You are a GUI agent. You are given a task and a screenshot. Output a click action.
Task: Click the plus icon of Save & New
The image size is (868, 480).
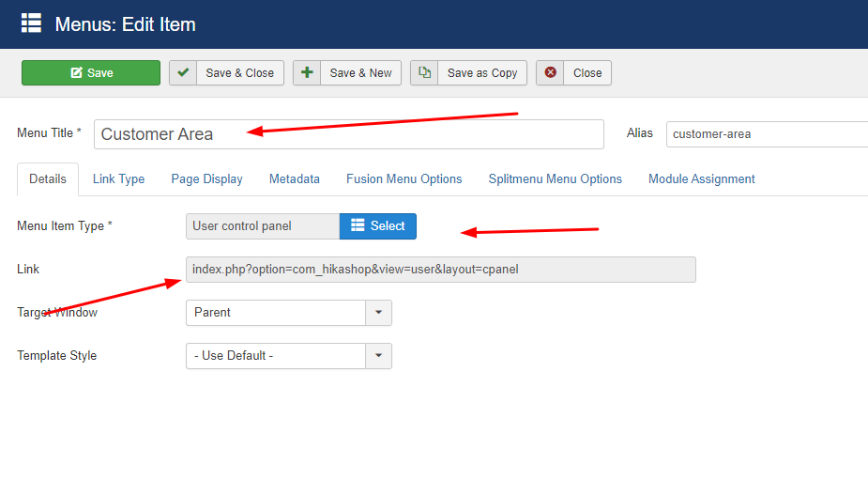coord(307,72)
